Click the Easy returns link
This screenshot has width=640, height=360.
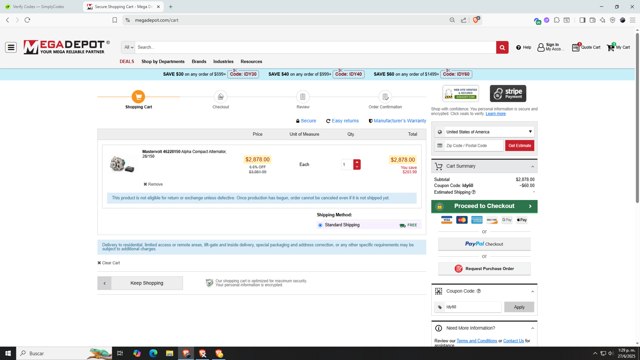click(342, 121)
